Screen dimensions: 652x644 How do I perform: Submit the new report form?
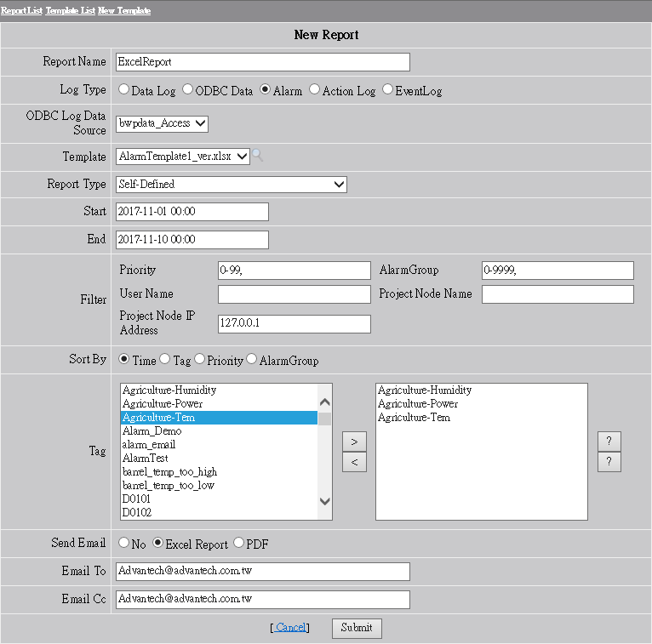click(357, 628)
